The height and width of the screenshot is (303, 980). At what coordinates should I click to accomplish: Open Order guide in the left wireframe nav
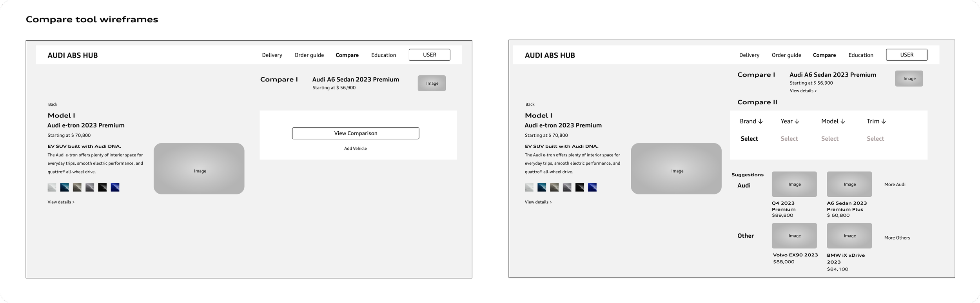coord(309,55)
